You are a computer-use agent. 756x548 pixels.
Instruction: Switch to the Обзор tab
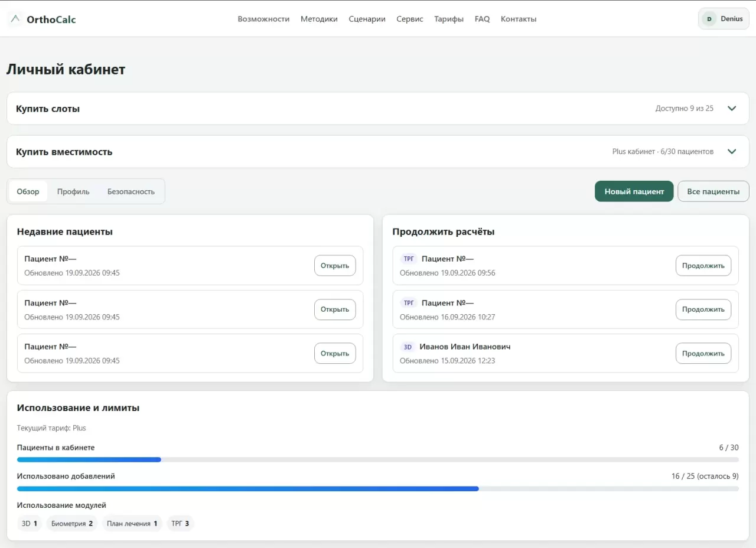pyautogui.click(x=28, y=191)
